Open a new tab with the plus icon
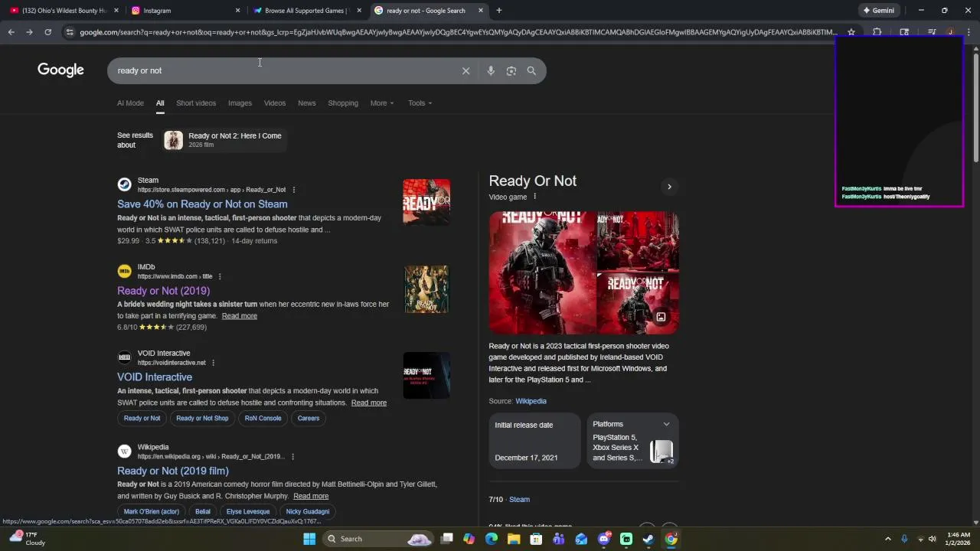The width and height of the screenshot is (980, 551). point(498,11)
